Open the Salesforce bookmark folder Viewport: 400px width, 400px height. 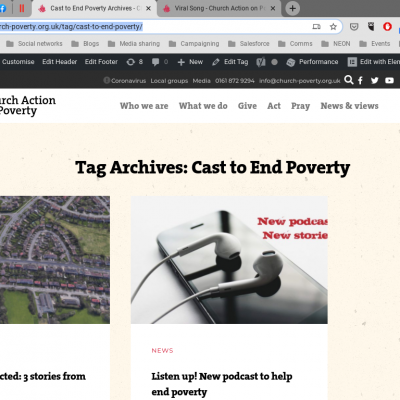pyautogui.click(x=249, y=44)
